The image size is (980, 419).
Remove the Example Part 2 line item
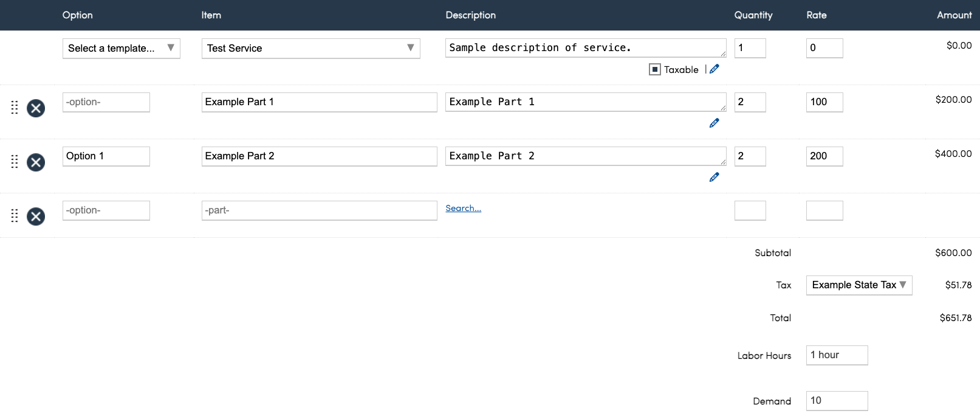click(x=36, y=162)
